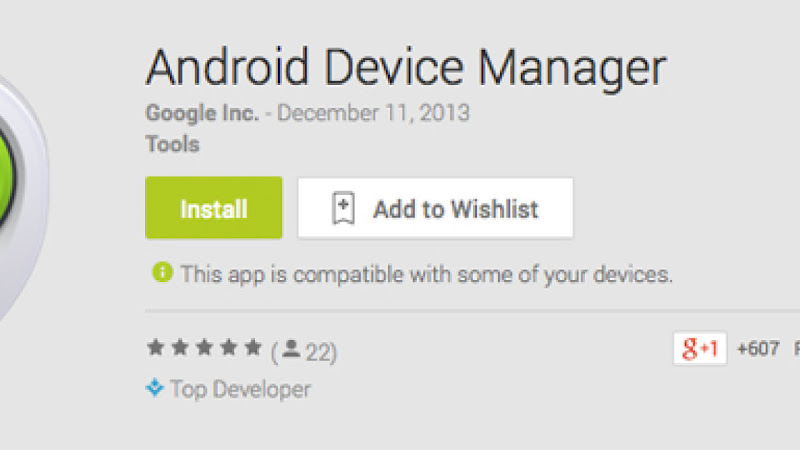Select the first rating star
Screen dimensions: 800x450
point(156,347)
